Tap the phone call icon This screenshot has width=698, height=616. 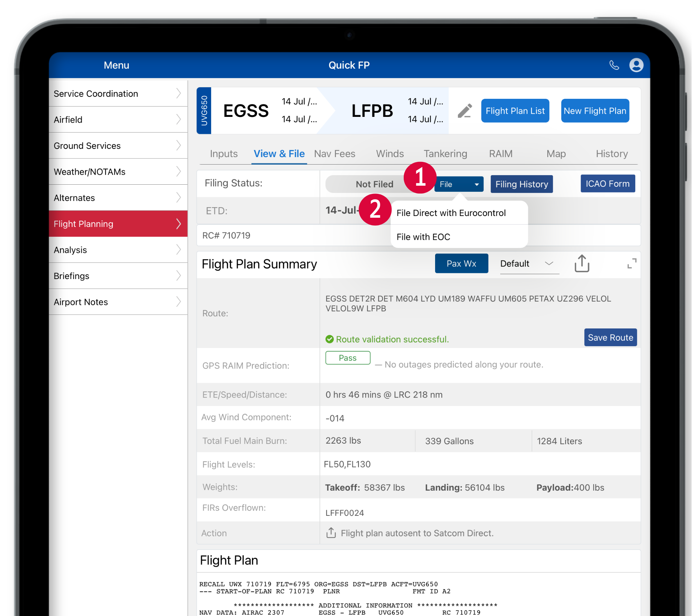pos(614,65)
